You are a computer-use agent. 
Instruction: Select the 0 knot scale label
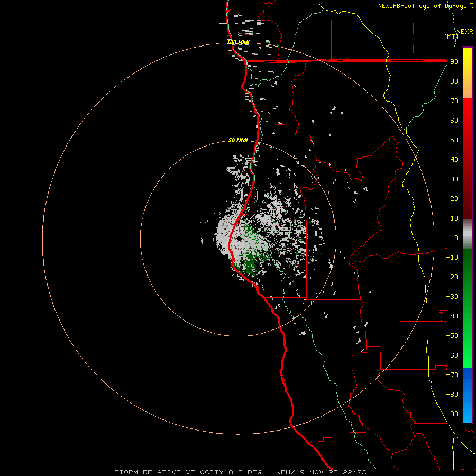[456, 237]
